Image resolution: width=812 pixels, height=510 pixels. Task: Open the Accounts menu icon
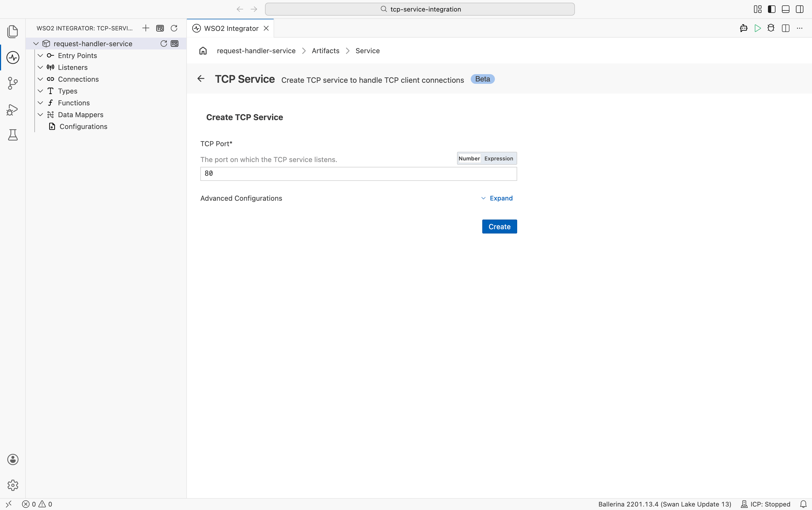coord(13,459)
